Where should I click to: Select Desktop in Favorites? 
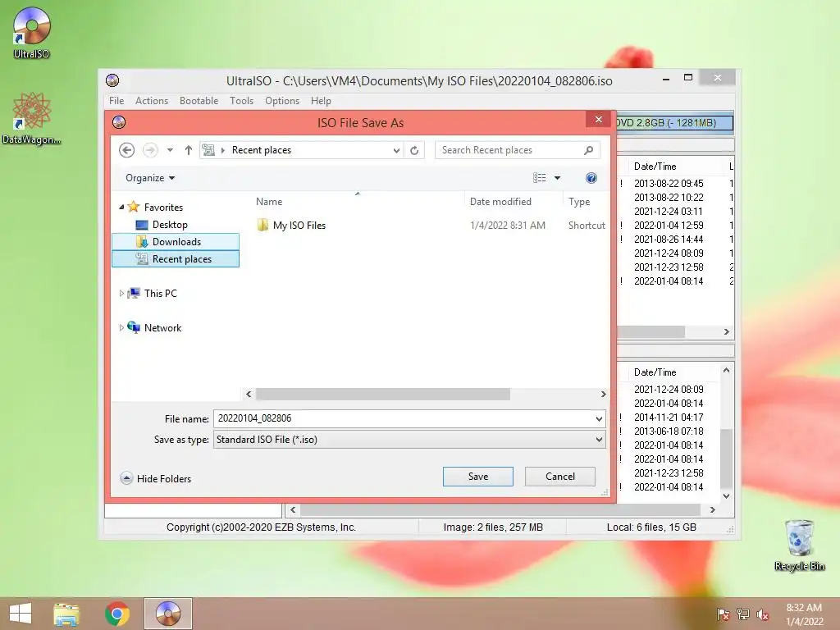[176, 225]
